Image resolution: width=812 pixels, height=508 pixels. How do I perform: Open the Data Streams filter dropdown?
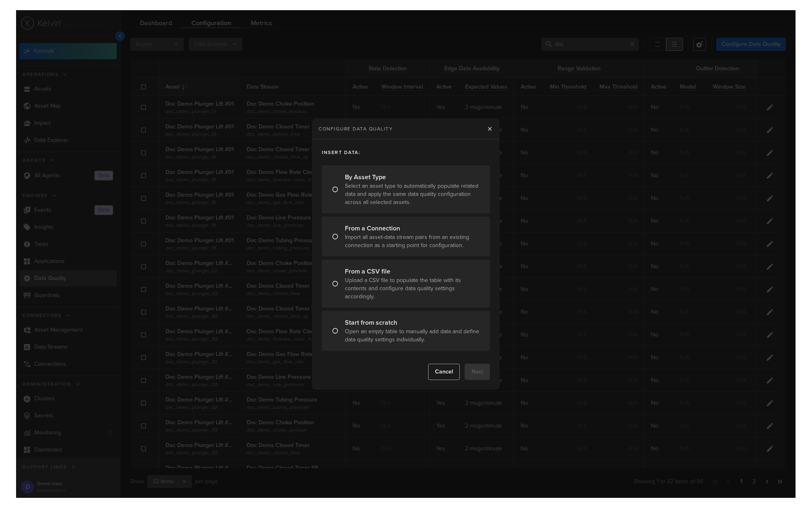pyautogui.click(x=215, y=44)
